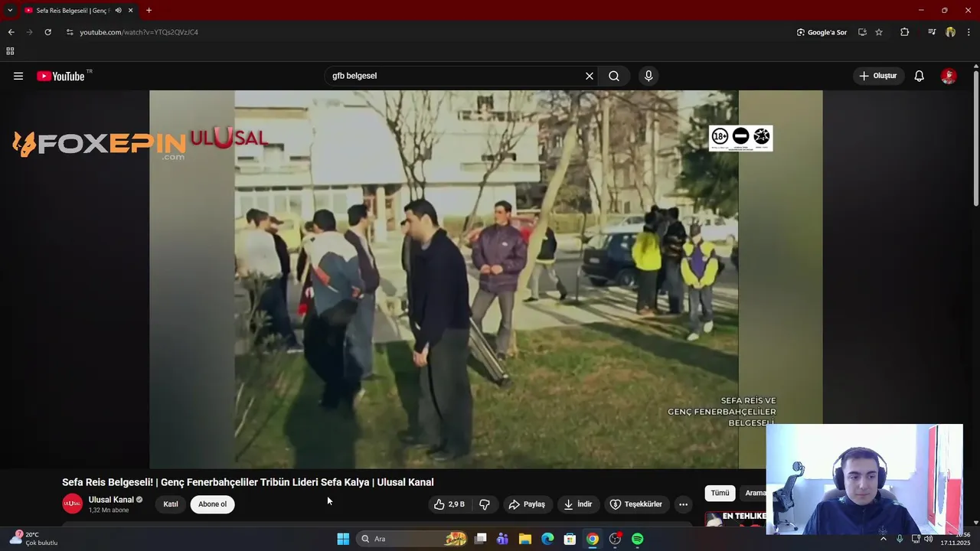Image resolution: width=980 pixels, height=551 pixels.
Task: Like the video with thumbs up
Action: (x=449, y=504)
